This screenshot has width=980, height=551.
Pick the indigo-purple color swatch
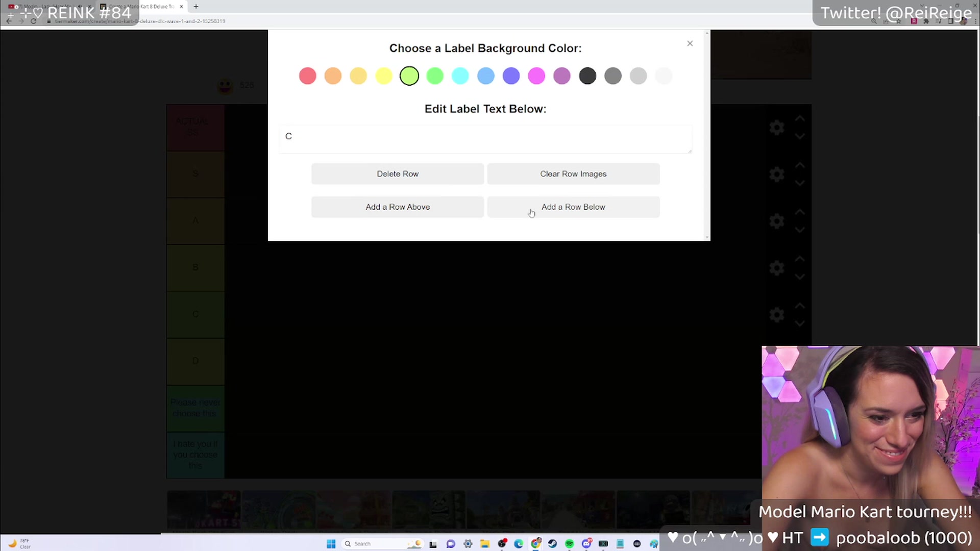point(511,76)
